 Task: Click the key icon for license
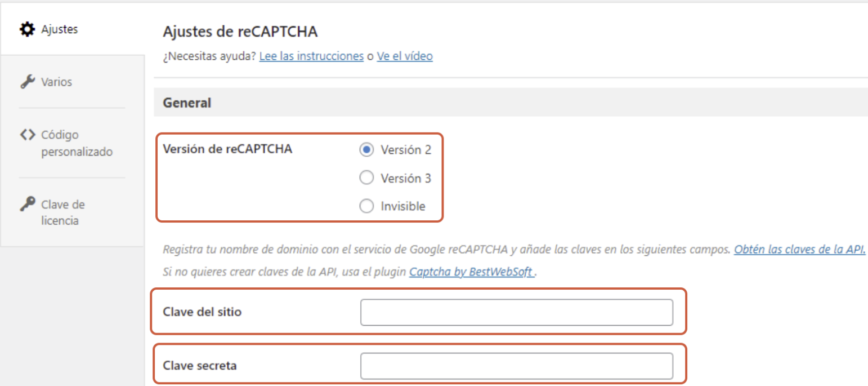(26, 205)
